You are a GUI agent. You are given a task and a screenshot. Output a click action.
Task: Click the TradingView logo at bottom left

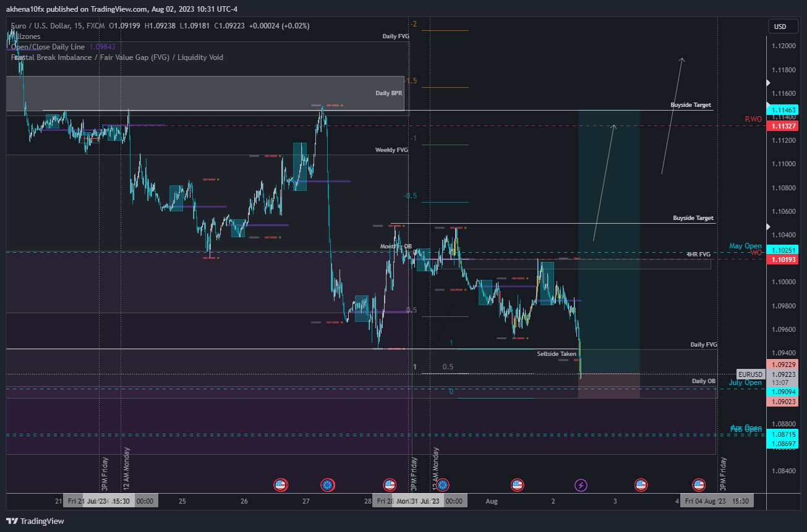tap(35, 521)
